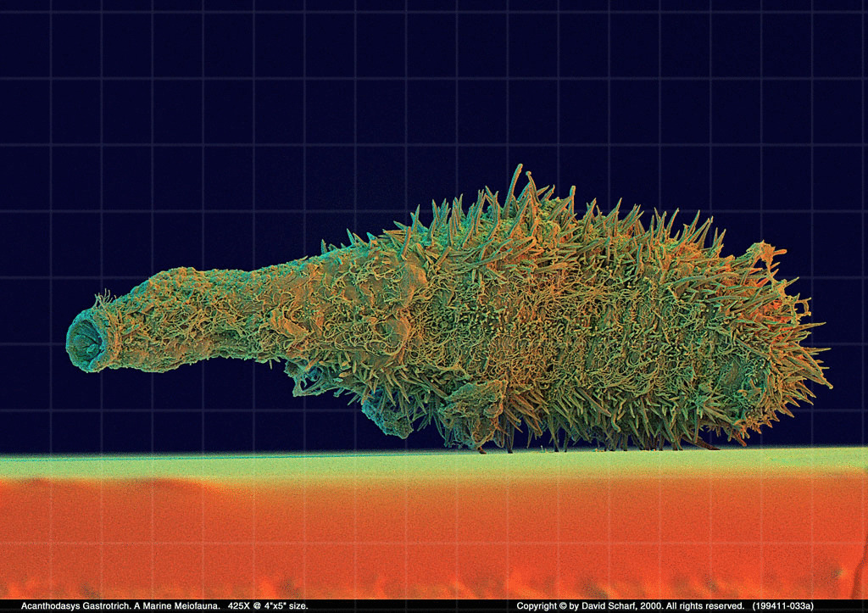Click the "Copyright © by David Scharf, 2000" text
This screenshot has width=868, height=613.
click(589, 606)
